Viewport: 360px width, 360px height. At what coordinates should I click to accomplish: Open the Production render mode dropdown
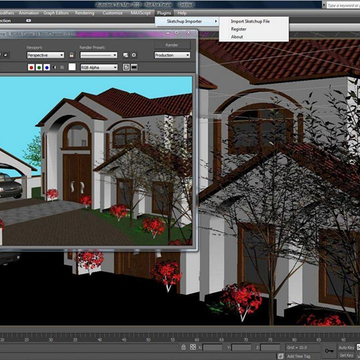pos(172,55)
